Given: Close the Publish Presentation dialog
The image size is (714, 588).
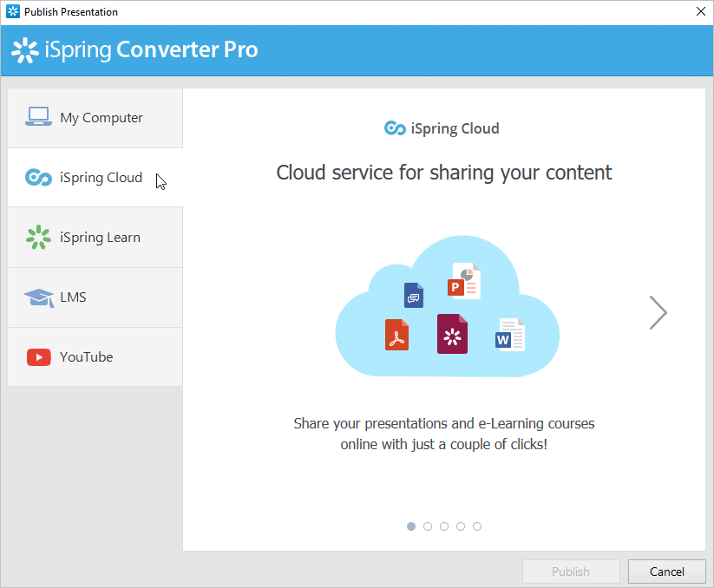Looking at the screenshot, I should (701, 11).
